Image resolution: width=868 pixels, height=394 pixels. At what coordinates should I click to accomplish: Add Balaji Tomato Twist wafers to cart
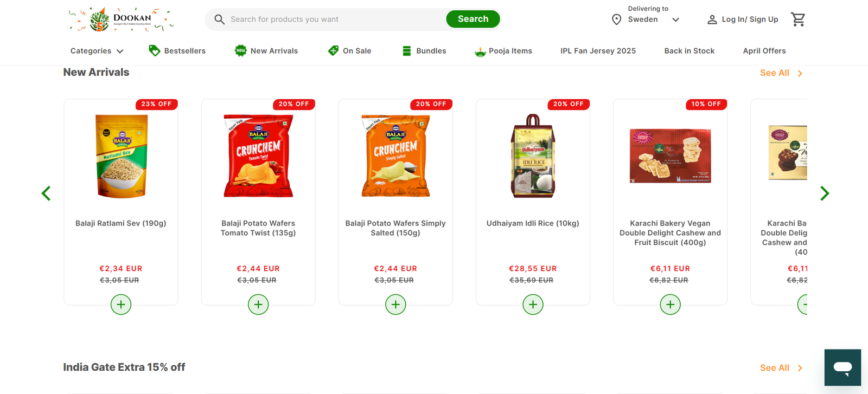[258, 305]
